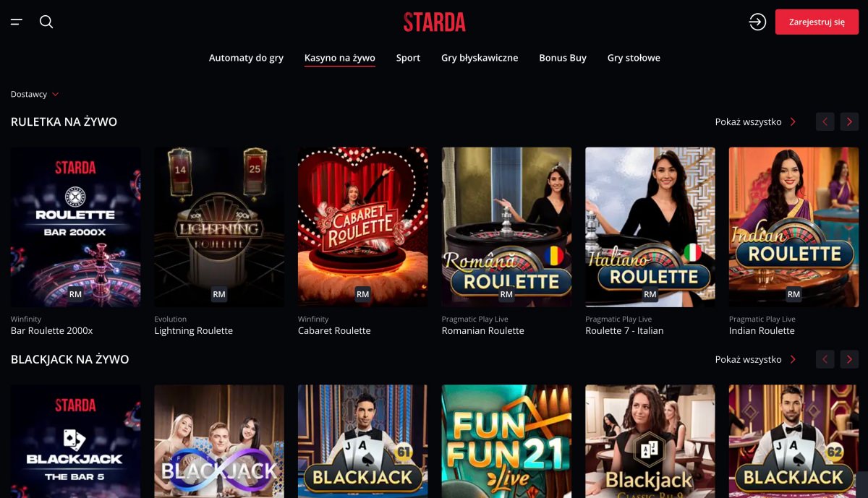
Task: Open the Cabaret Roulette game thumbnail
Action: 362,227
